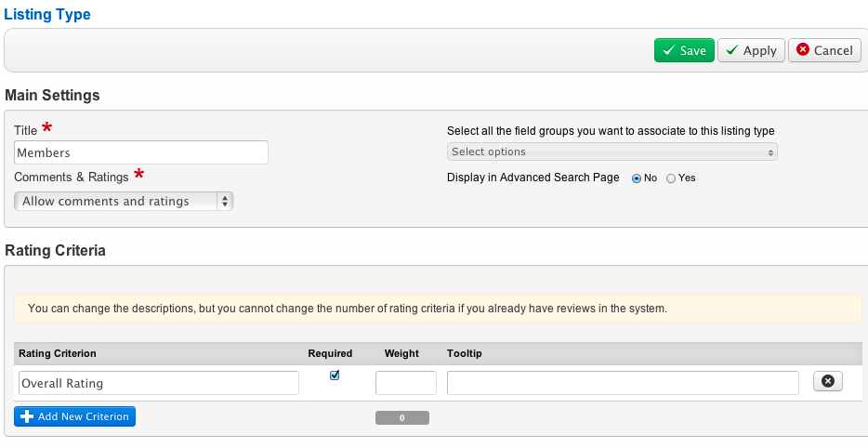The image size is (868, 448).
Task: Select No for Advanced Search display
Action: coord(637,178)
